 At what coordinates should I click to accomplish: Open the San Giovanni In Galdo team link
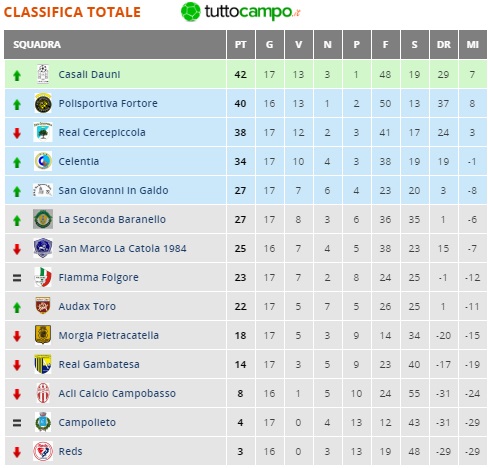pyautogui.click(x=113, y=190)
